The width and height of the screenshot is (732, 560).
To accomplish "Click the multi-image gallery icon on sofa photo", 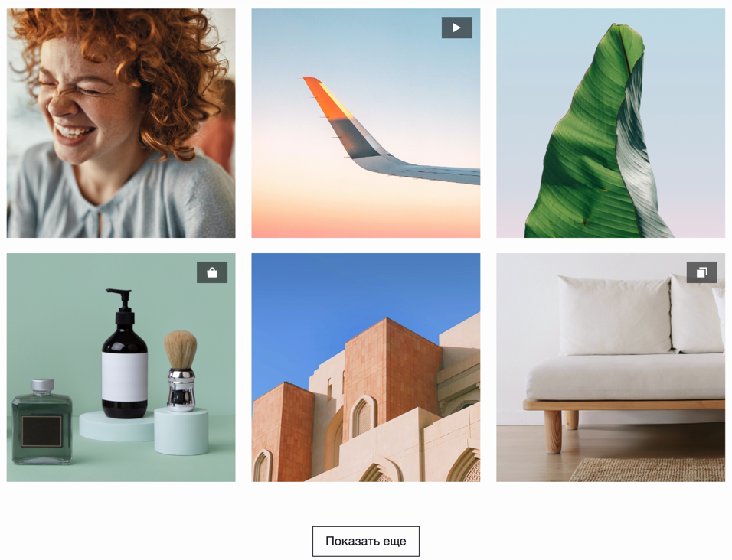I will click(x=701, y=272).
